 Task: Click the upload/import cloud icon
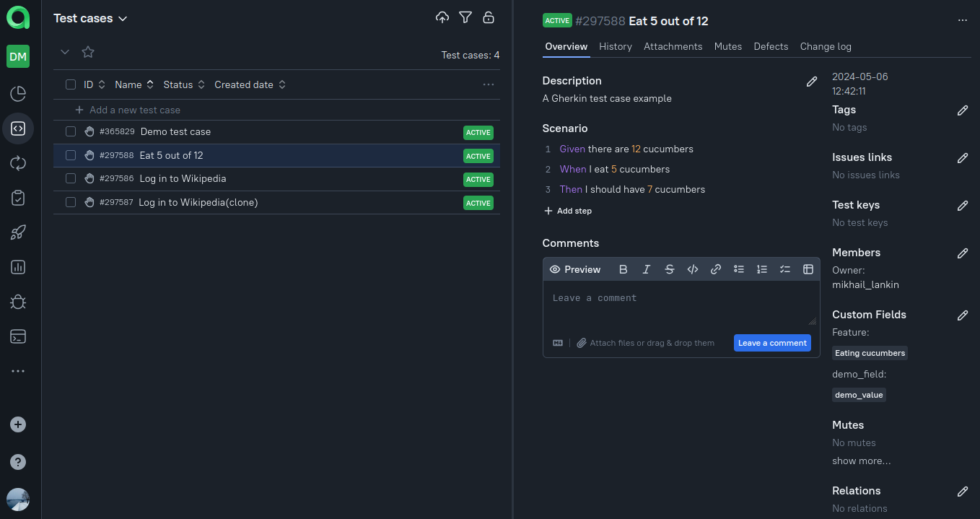point(442,18)
